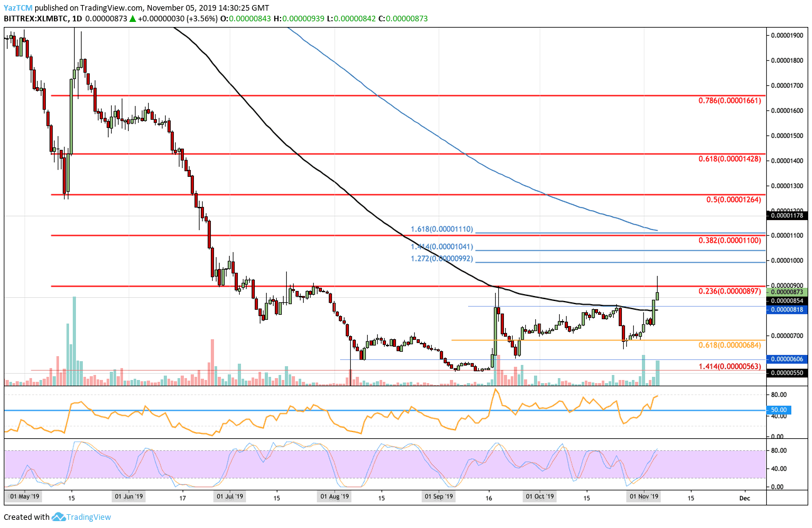Click the 0.00000700 price axis label
Image resolution: width=812 pixels, height=528 pixels.
coord(788,335)
